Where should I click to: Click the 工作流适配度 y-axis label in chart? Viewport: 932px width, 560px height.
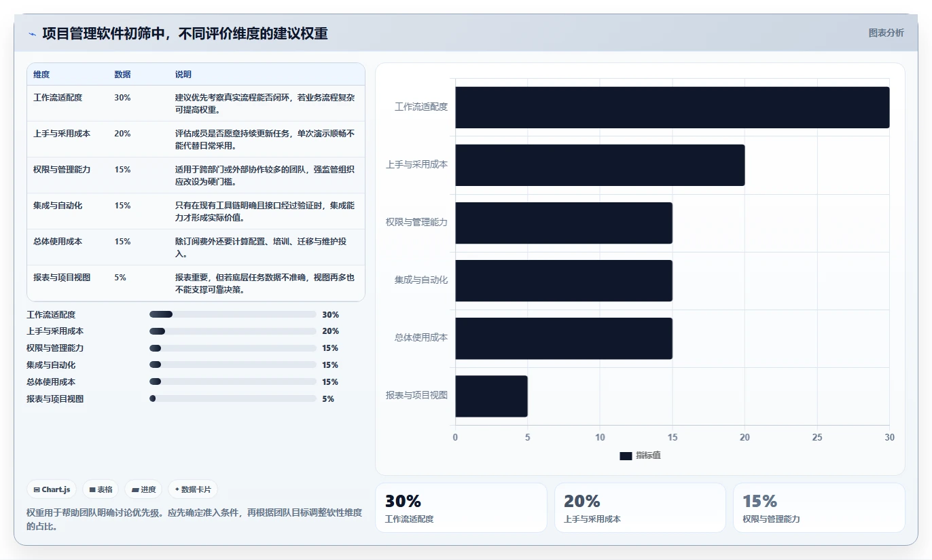point(421,107)
